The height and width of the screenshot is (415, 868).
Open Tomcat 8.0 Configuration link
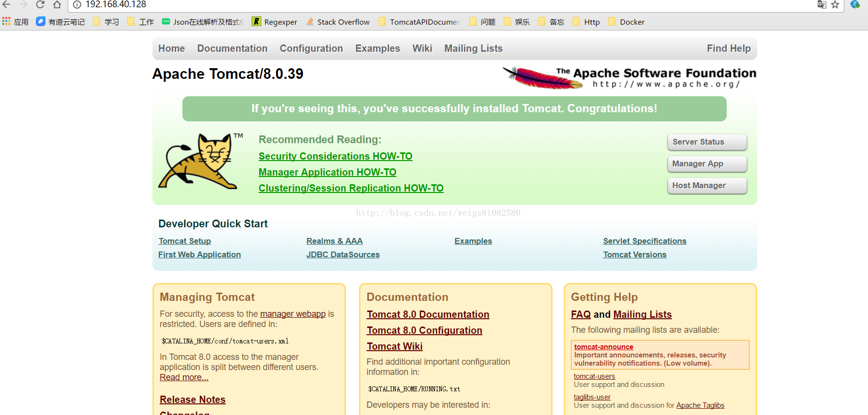(424, 330)
